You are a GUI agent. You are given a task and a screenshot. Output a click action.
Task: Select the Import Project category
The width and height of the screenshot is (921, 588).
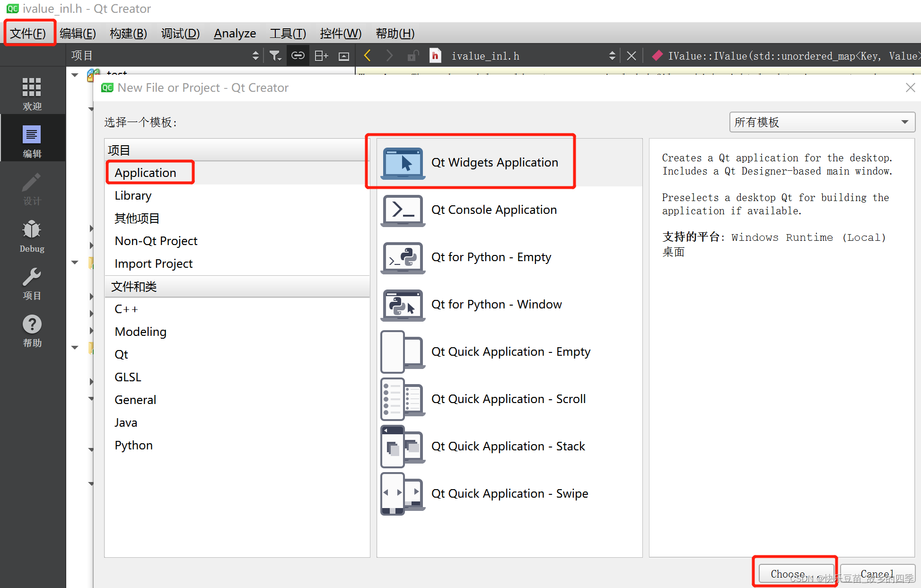tap(237, 263)
